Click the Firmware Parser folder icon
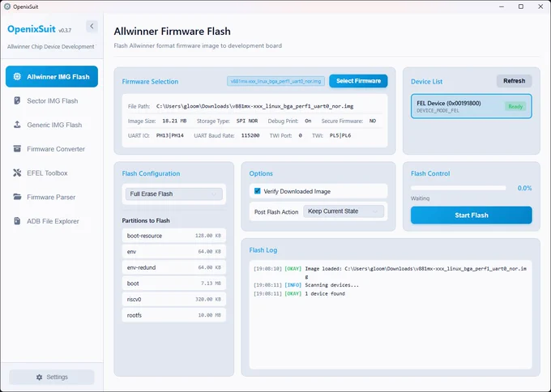 [x=17, y=197]
